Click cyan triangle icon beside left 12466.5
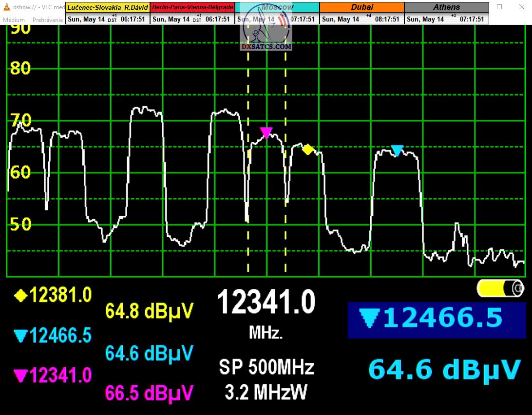The image size is (532, 415). click(x=21, y=335)
